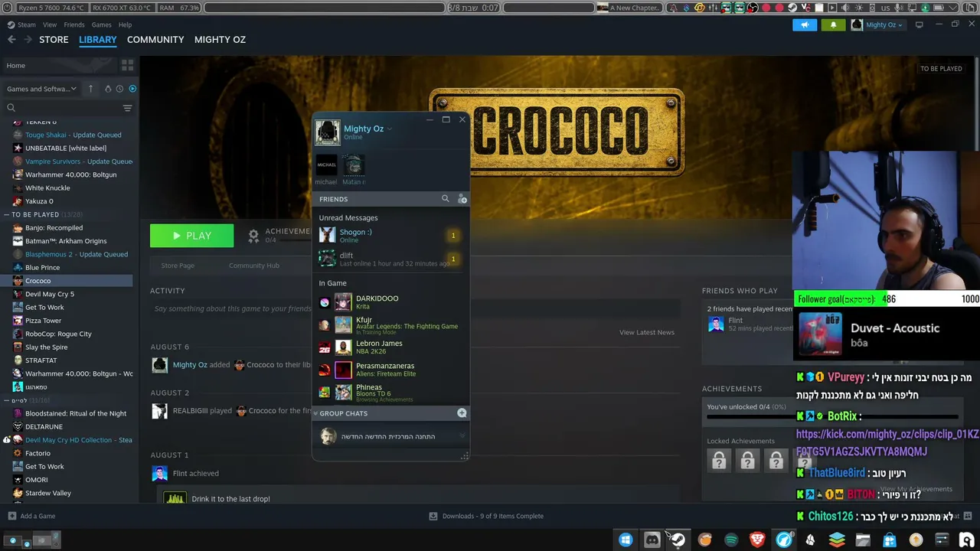This screenshot has height=551, width=980.
Task: Open Windows start menu icon in taskbar
Action: pos(626,540)
